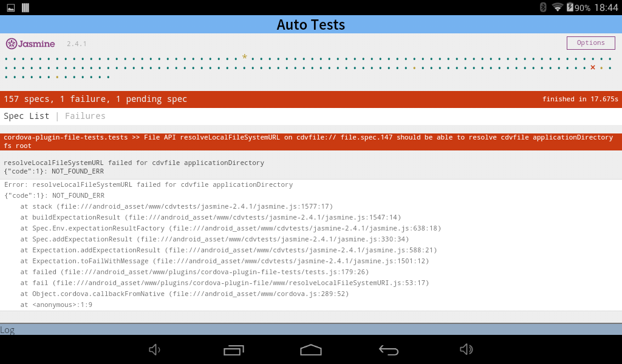Click the 'at fail' resolveLocalFileSystemURI.js line
The image size is (622, 364).
225,283
